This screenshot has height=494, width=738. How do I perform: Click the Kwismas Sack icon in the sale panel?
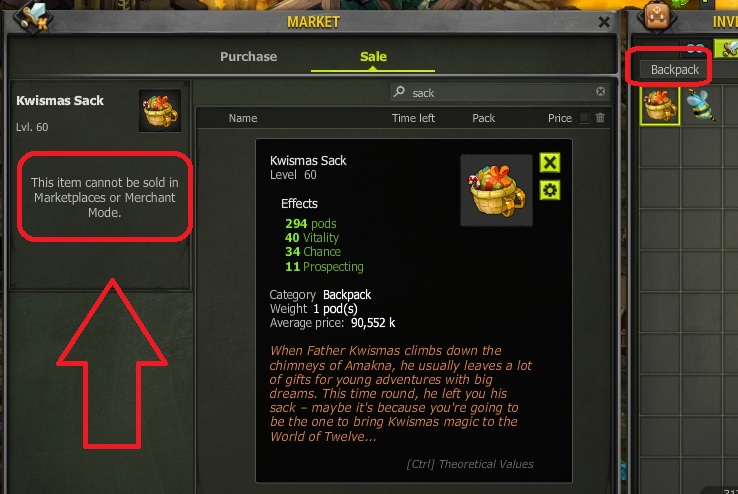(160, 111)
